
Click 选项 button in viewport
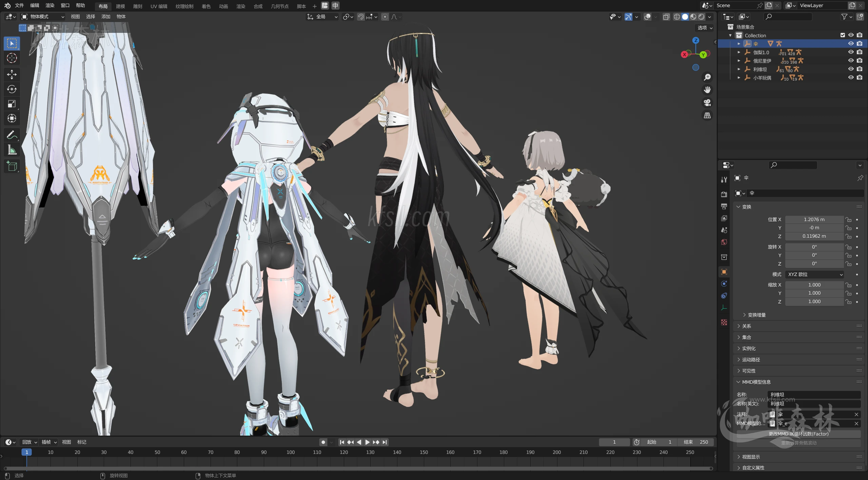click(705, 28)
